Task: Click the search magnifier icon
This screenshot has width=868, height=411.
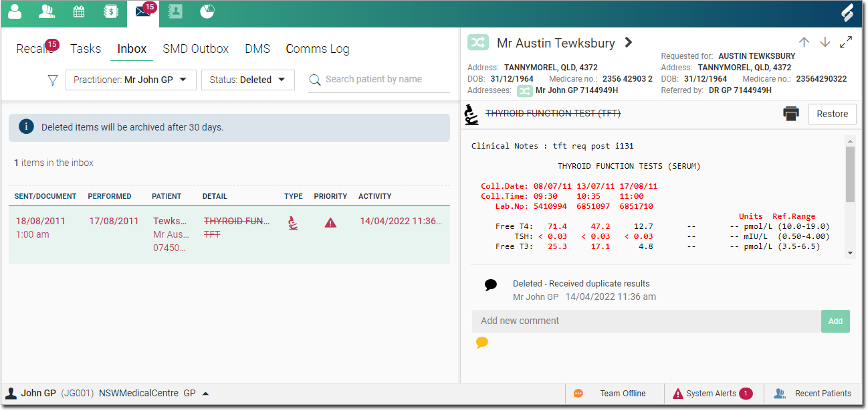Action: click(315, 80)
